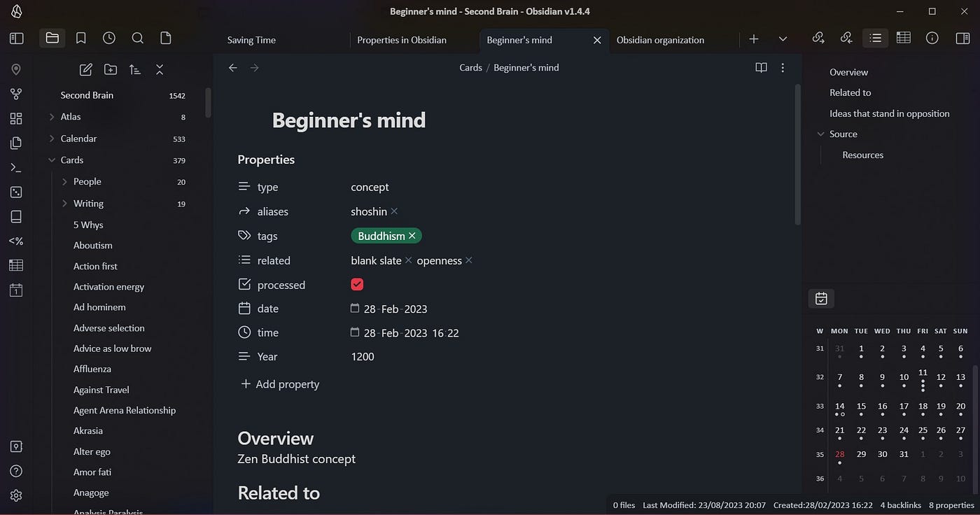Viewport: 980px width, 515px height.
Task: Open the tab list dropdown arrow
Action: click(783, 39)
